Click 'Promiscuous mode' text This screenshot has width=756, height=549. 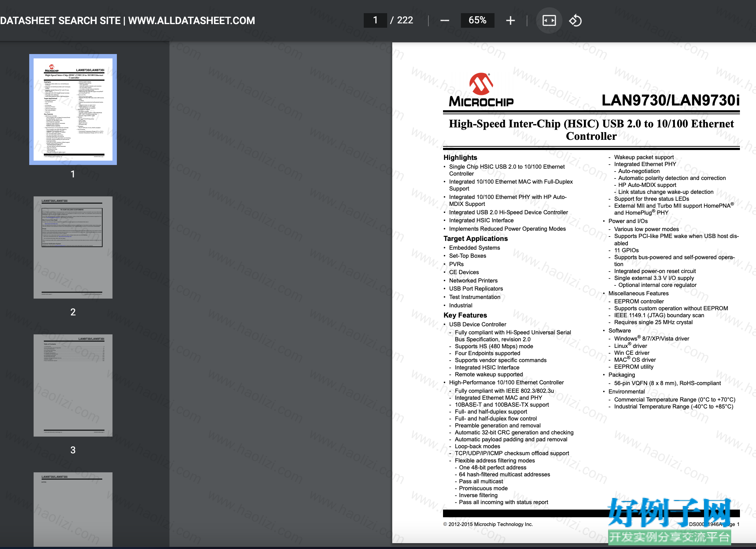tap(483, 488)
